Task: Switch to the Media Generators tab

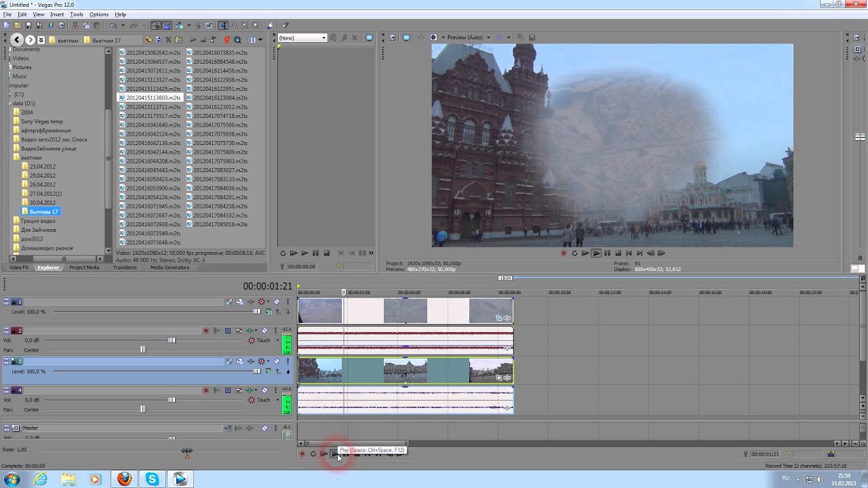Action: 170,268
